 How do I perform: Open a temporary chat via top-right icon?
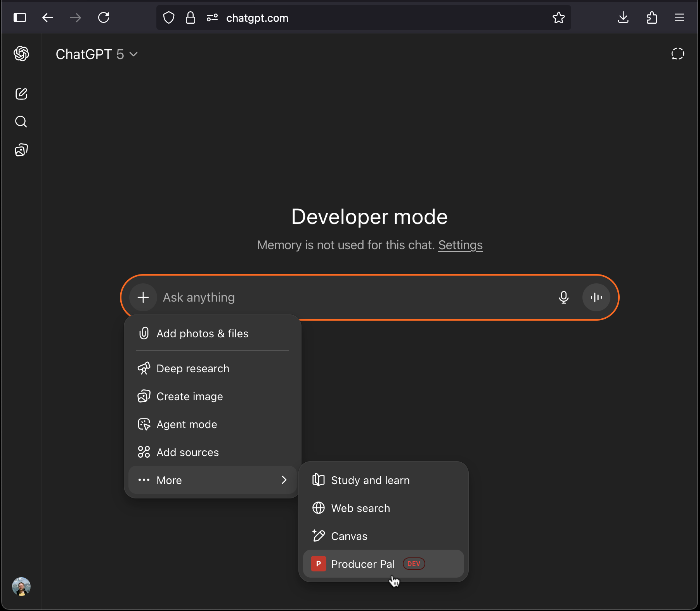click(677, 54)
